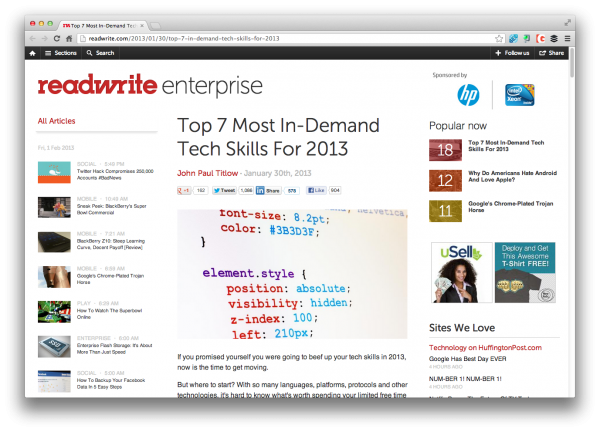Open the All Articles link
Screen dimensions: 600x432
point(56,121)
